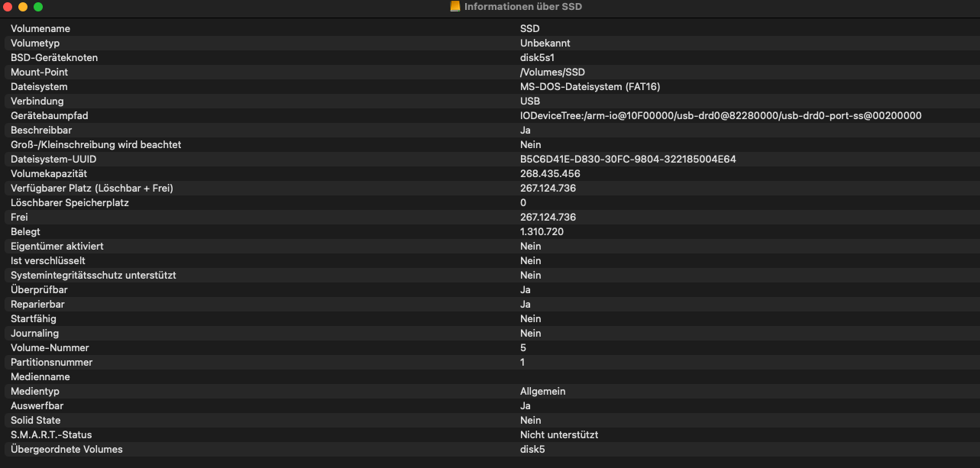The image size is (980, 468).
Task: Click the Übergeordnete Volumes value disk5
Action: tap(532, 450)
